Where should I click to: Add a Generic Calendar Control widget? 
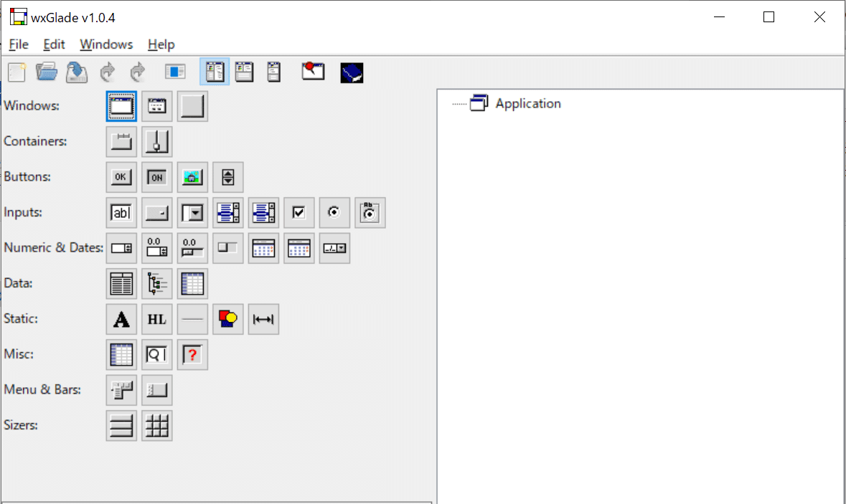[x=299, y=249]
